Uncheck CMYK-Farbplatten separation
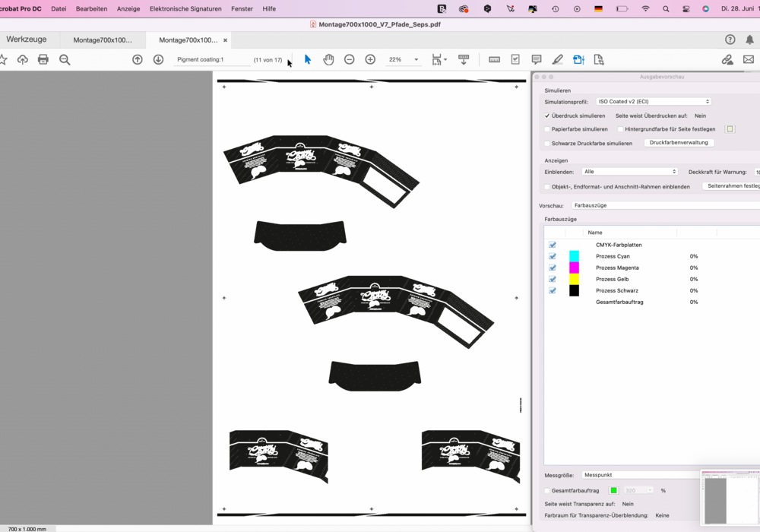This screenshot has height=532, width=760. coord(553,245)
